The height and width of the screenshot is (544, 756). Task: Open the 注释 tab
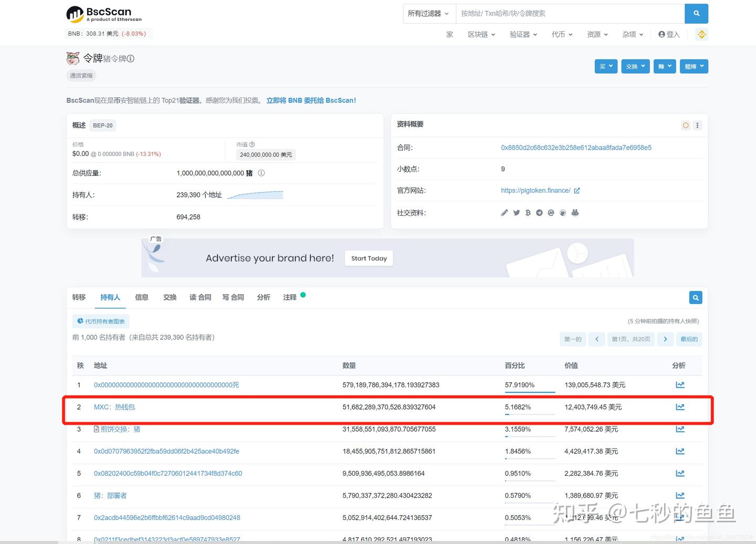290,297
